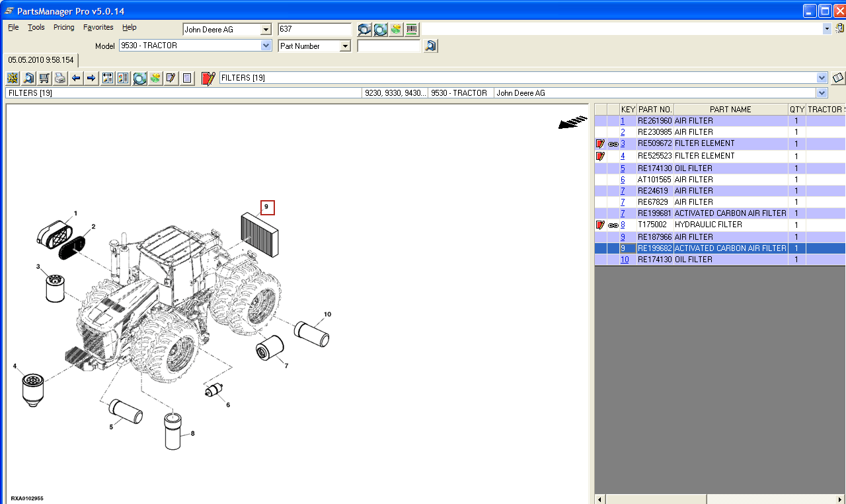Open the Pricing menu

pyautogui.click(x=64, y=27)
